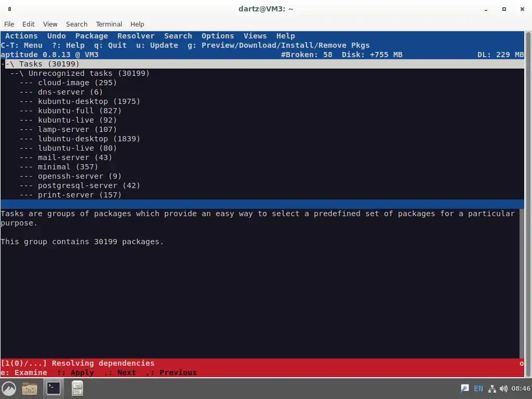Viewport: 532px width, 399px height.
Task: Open the application launcher menu icon
Action: coord(9,389)
